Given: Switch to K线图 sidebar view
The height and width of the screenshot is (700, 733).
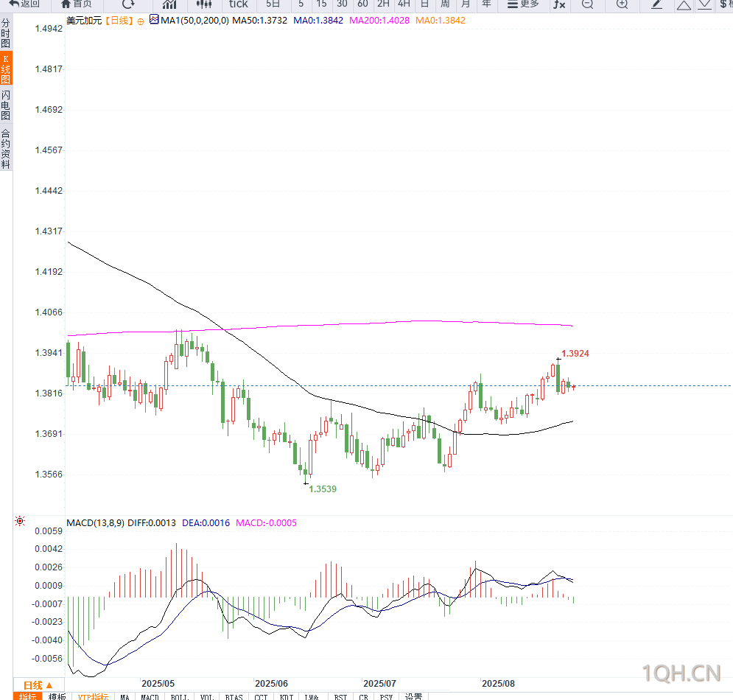Looking at the screenshot, I should pos(6,69).
